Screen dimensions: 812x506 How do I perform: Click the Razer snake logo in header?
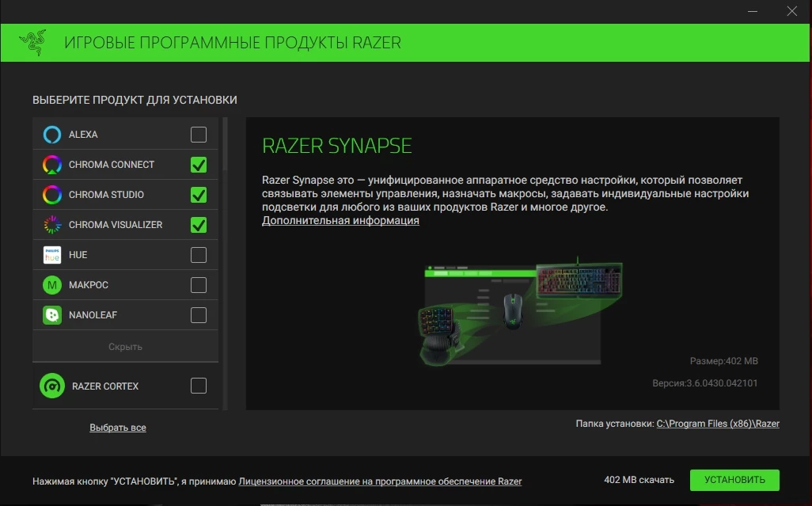(x=32, y=43)
